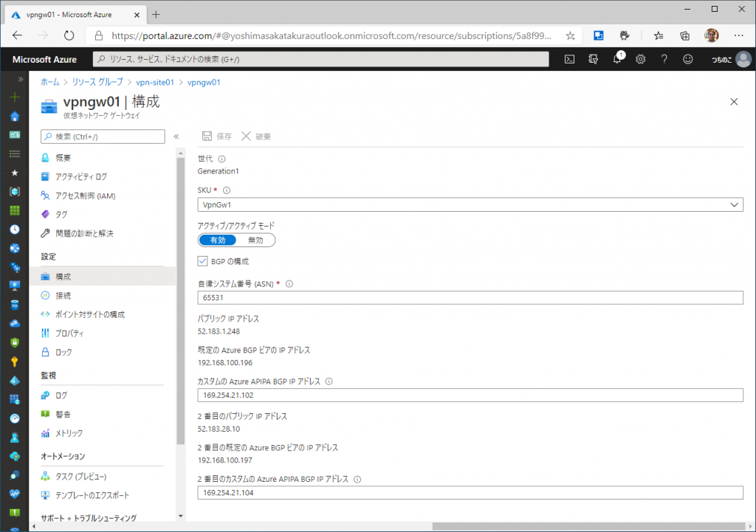The image size is (756, 532).
Task: Click the 破棄 discard button
Action: [x=256, y=137]
